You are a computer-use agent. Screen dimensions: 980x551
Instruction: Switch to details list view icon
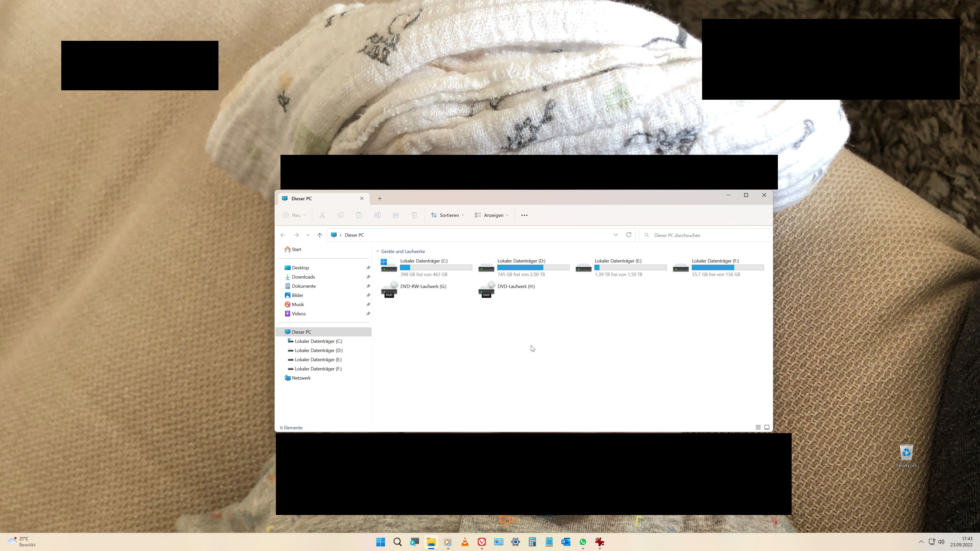(758, 428)
